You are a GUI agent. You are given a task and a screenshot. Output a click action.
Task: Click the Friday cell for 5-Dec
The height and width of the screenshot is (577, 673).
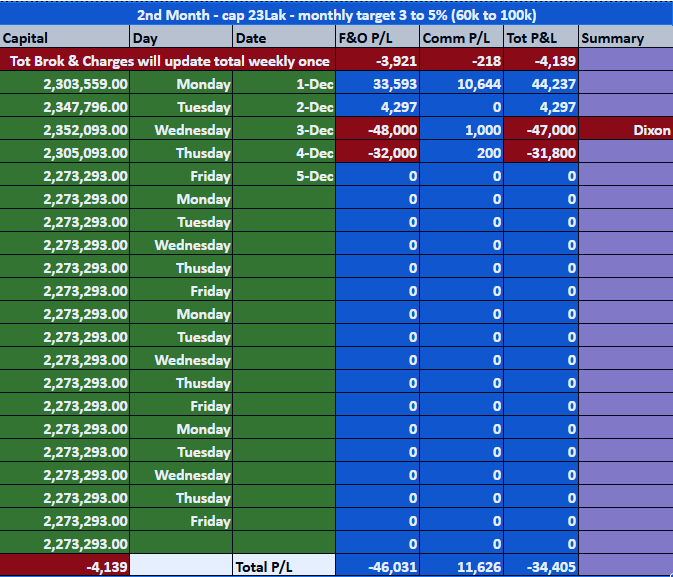click(x=181, y=176)
